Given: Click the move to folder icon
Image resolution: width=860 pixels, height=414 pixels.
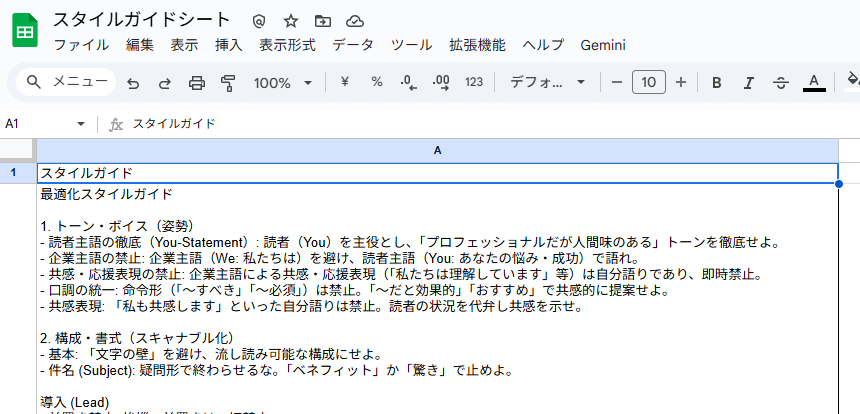Looking at the screenshot, I should click(x=322, y=21).
